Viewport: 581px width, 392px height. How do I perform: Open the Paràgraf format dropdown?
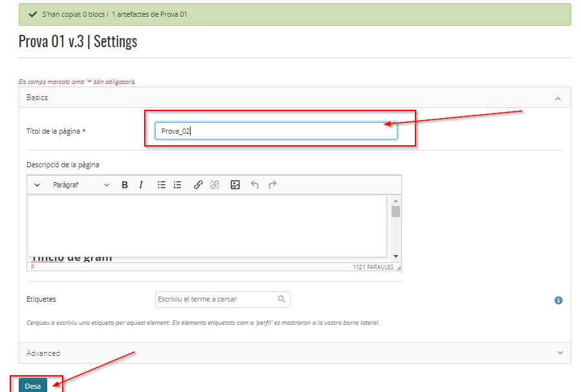point(81,185)
